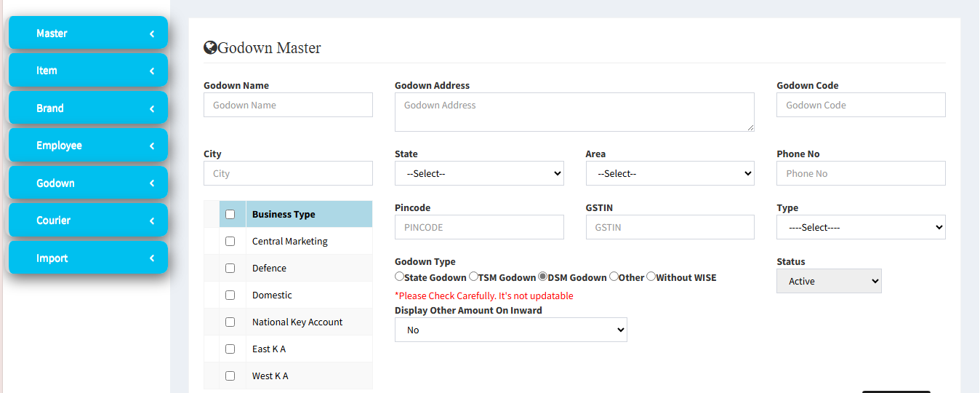Tick the Central Marketing checkbox
This screenshot has width=980, height=393.
pos(230,242)
